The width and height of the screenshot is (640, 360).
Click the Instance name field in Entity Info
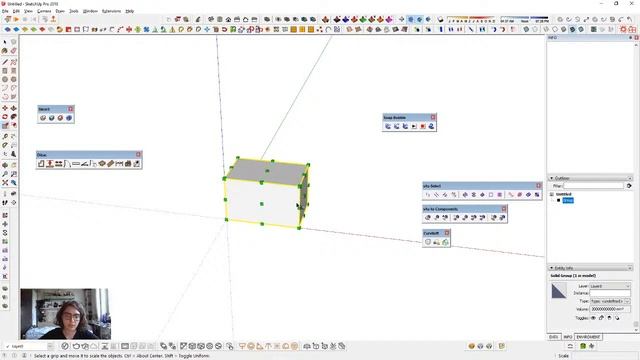coord(610,293)
